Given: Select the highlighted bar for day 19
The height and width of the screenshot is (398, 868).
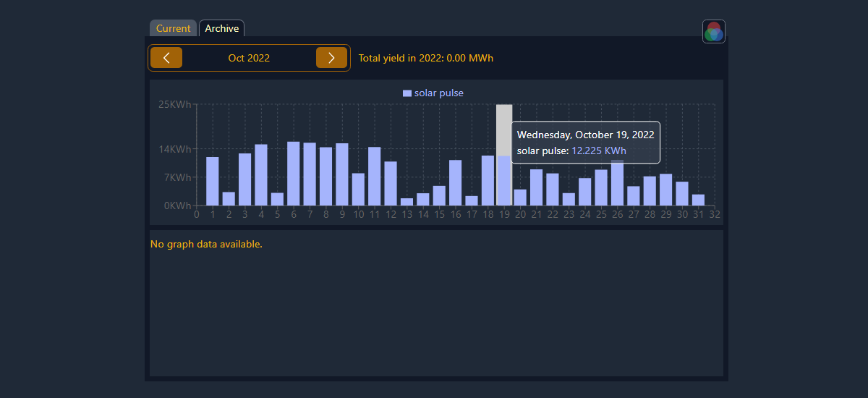Looking at the screenshot, I should click(x=504, y=180).
